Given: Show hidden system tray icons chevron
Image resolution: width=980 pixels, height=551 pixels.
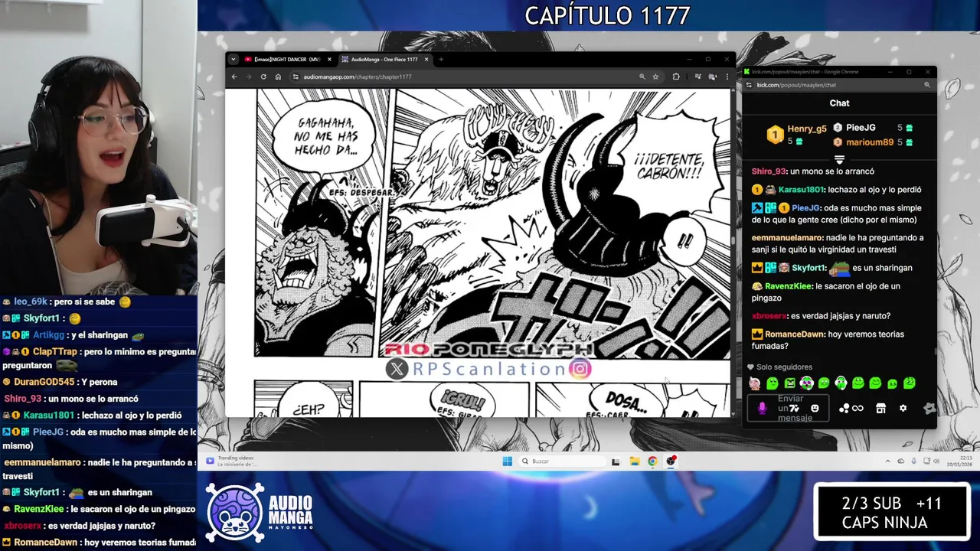Looking at the screenshot, I should 888,461.
